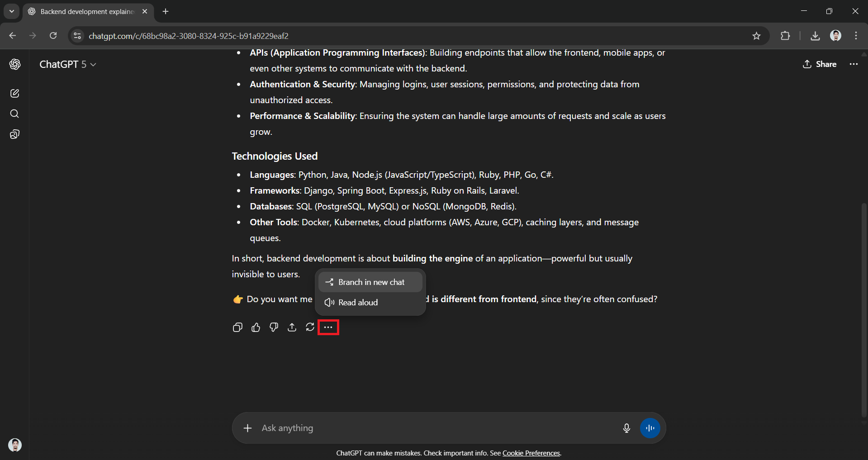Launch voice mode in the composer
This screenshot has width=868, height=460.
coord(650,428)
